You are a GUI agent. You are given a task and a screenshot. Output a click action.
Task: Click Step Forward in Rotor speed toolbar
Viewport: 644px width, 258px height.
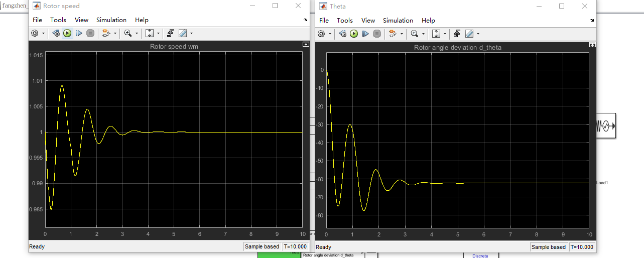pos(79,33)
